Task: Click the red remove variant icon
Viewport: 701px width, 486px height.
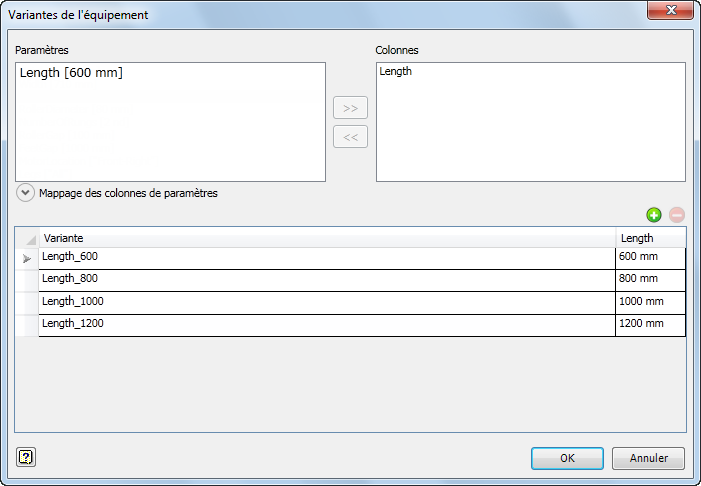Action: click(676, 215)
